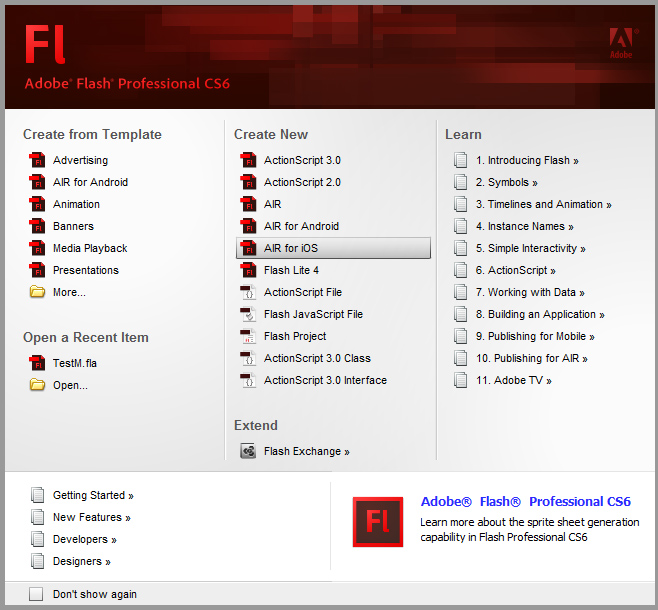This screenshot has width=658, height=610.
Task: Create a new AIR for iOS document
Action: click(333, 248)
